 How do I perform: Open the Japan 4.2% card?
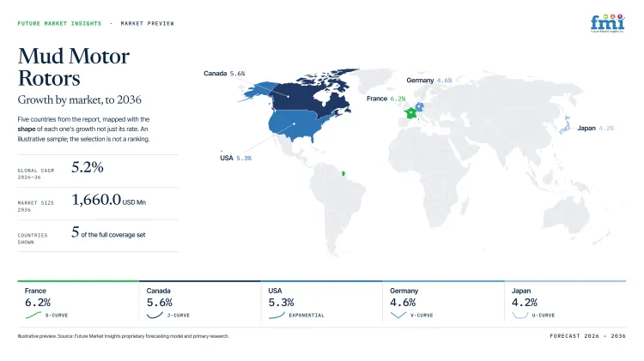[x=565, y=303]
